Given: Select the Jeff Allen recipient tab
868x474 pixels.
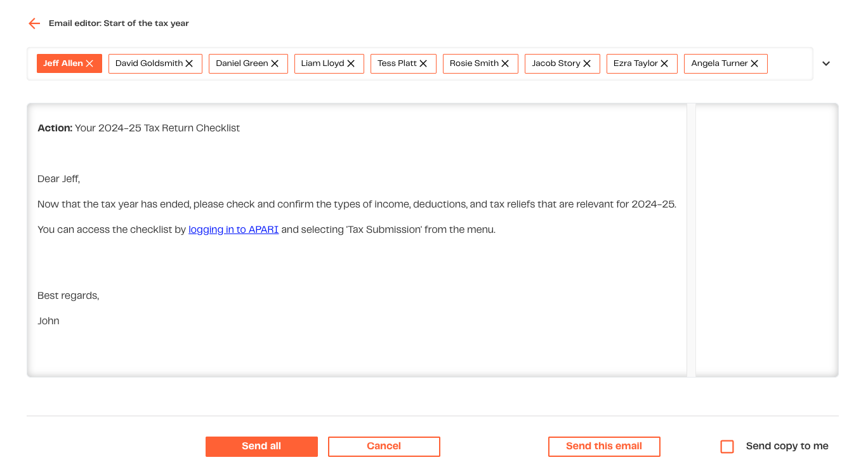Looking at the screenshot, I should click(x=62, y=63).
